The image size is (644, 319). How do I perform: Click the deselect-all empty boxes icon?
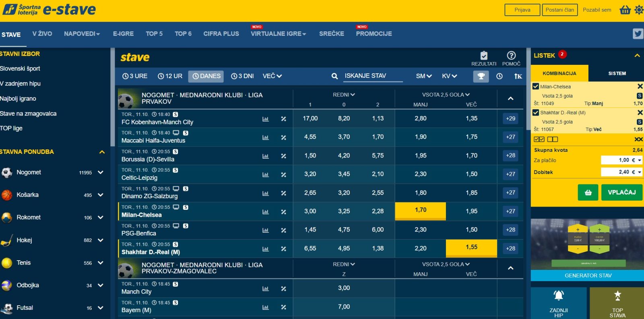click(x=553, y=139)
